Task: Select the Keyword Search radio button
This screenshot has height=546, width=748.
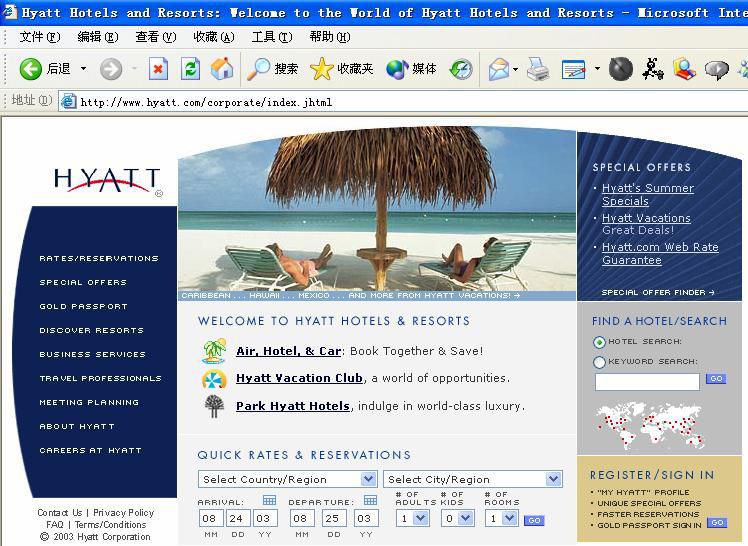Action: click(599, 362)
